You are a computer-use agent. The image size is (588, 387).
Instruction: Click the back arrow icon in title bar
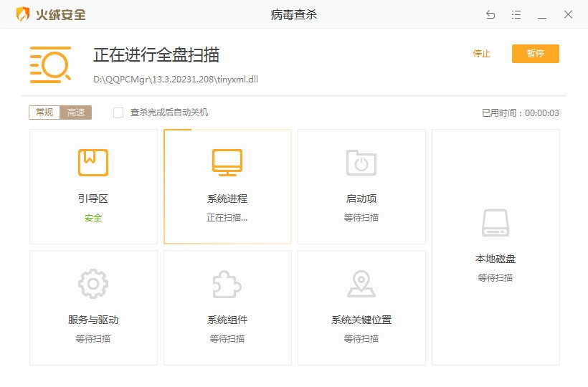(490, 14)
